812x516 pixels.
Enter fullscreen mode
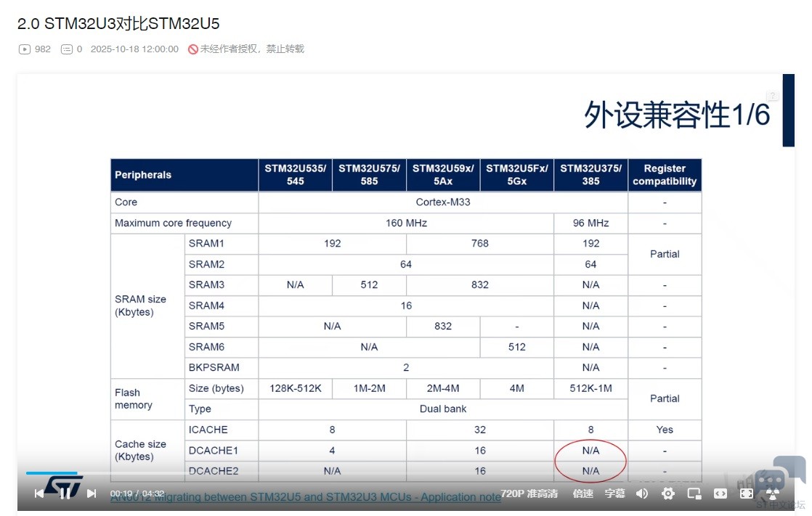pos(746,494)
